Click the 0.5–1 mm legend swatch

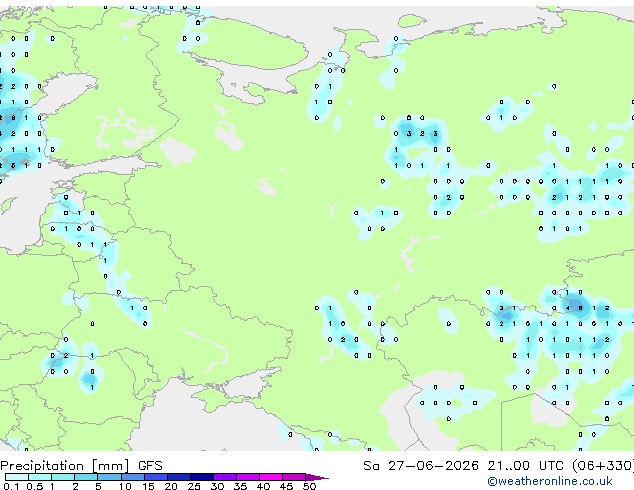tap(40, 477)
